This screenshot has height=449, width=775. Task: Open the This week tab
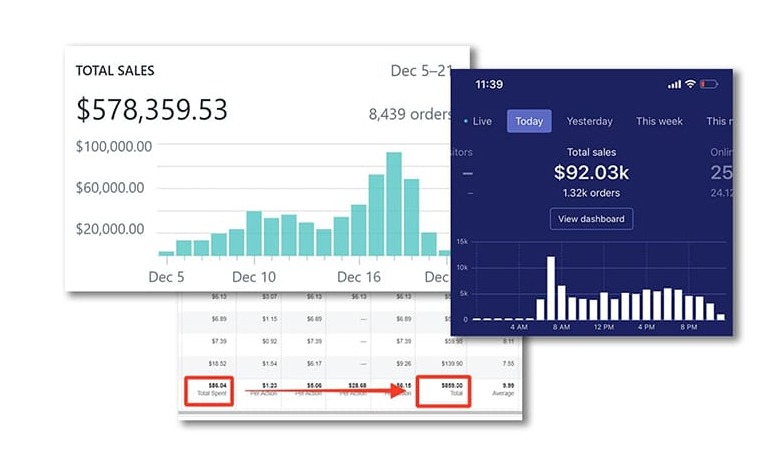click(x=659, y=121)
